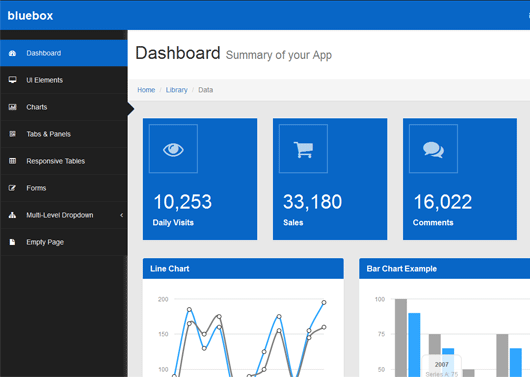Image resolution: width=530 pixels, height=377 pixels.
Task: Click the Sales card label
Action: (x=293, y=222)
